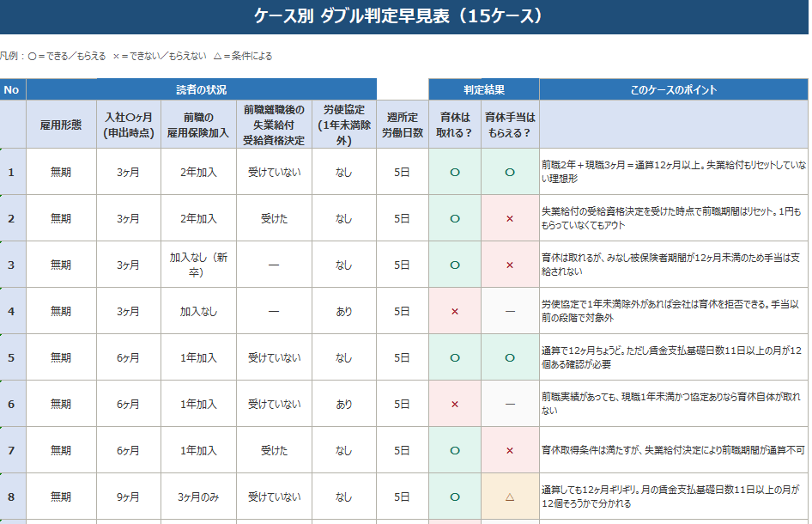812x524 pixels.
Task: Click the note starting 前職2年＋現職3ヶ月
Action: tap(673, 172)
